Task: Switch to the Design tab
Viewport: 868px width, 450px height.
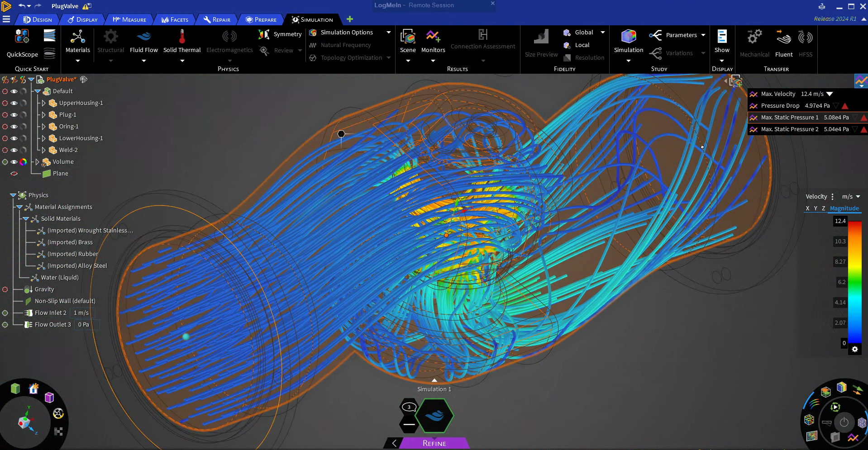Action: [x=38, y=19]
